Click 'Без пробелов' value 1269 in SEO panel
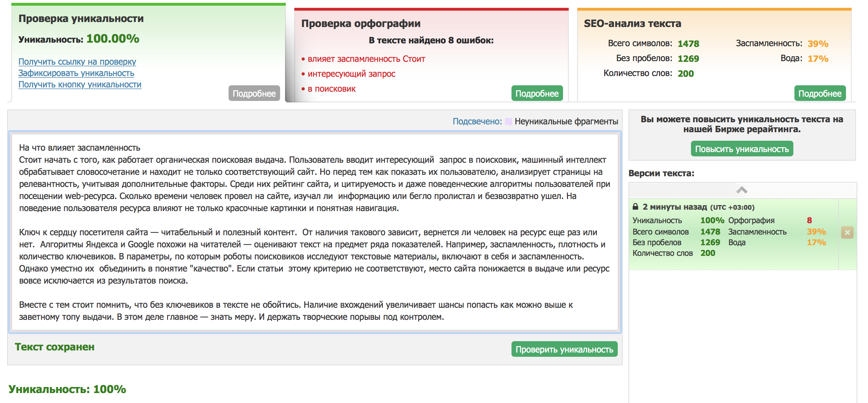Screen dimensions: 868x403 [688, 59]
